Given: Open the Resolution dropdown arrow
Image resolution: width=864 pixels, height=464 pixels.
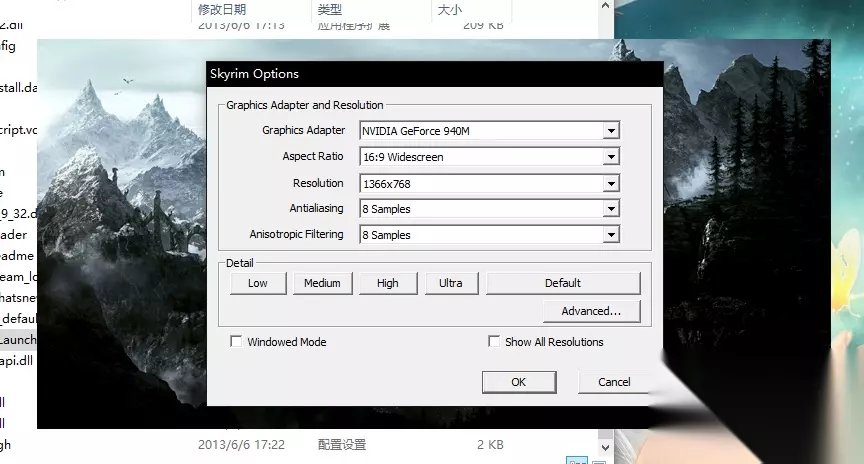Looking at the screenshot, I should pos(611,184).
